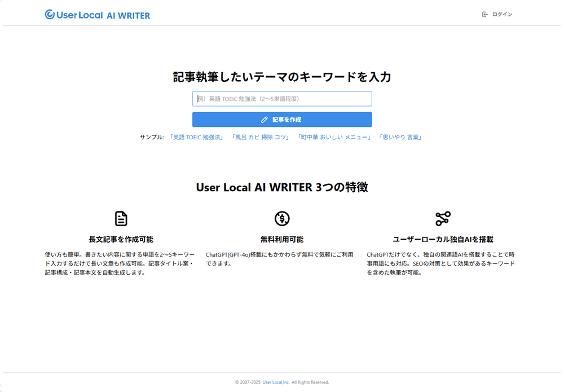Focus the keyword input field
Viewport: 564px width, 392px height.
282,99
